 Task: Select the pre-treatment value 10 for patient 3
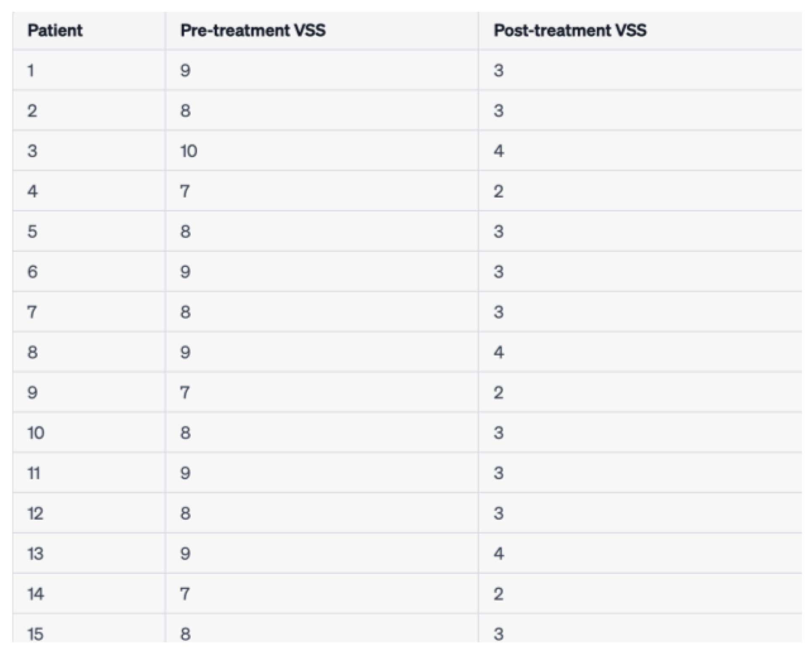coord(189,151)
